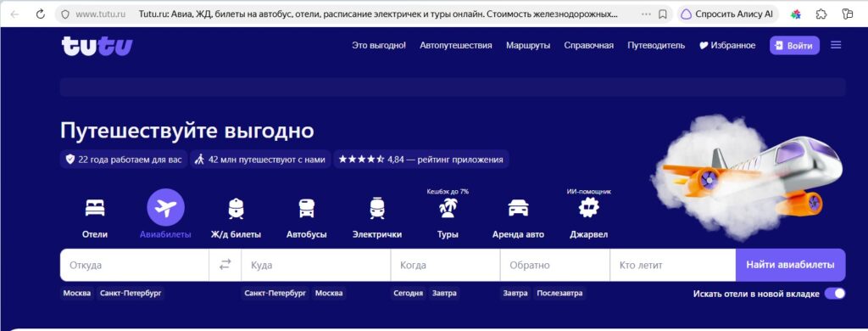The width and height of the screenshot is (868, 331).
Task: Open the rightmost browser toolbar icon
Action: [x=848, y=14]
